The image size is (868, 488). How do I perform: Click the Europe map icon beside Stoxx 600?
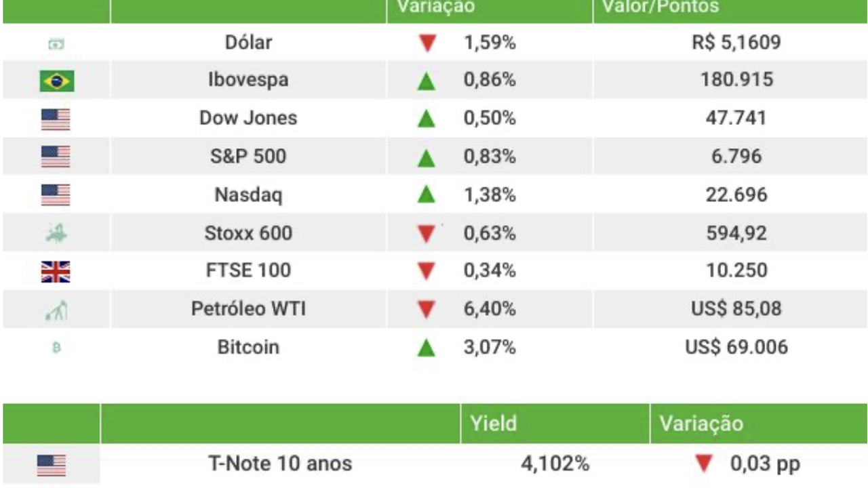[x=56, y=235]
